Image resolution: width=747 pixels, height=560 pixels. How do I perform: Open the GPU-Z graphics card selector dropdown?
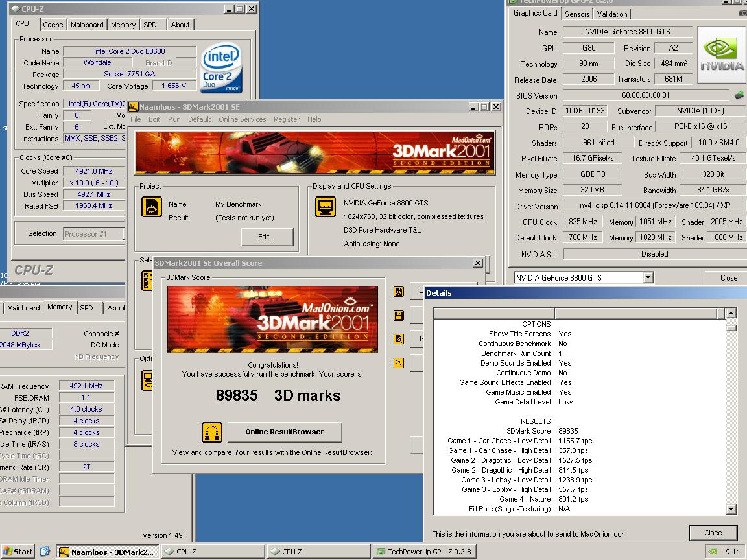coord(648,277)
